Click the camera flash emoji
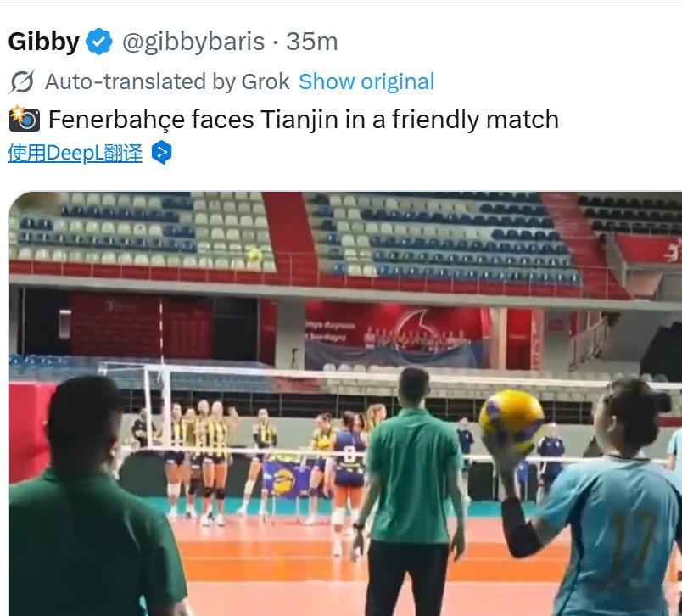682x616 pixels. tap(25, 118)
